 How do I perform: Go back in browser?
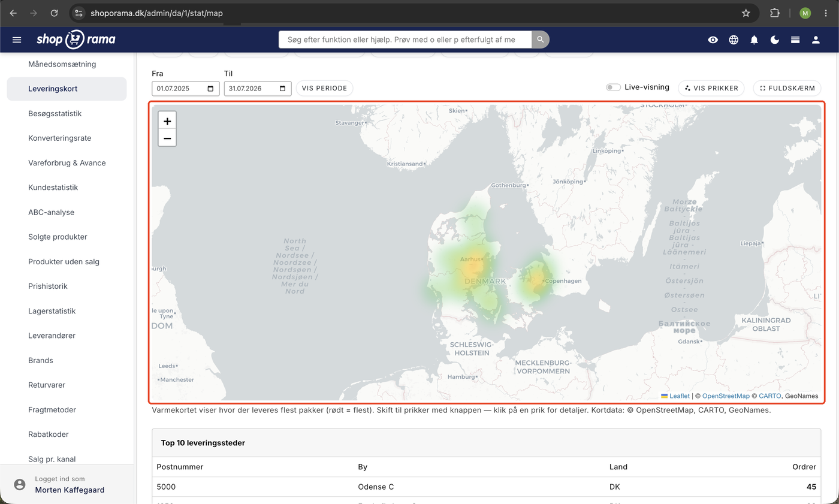click(13, 13)
